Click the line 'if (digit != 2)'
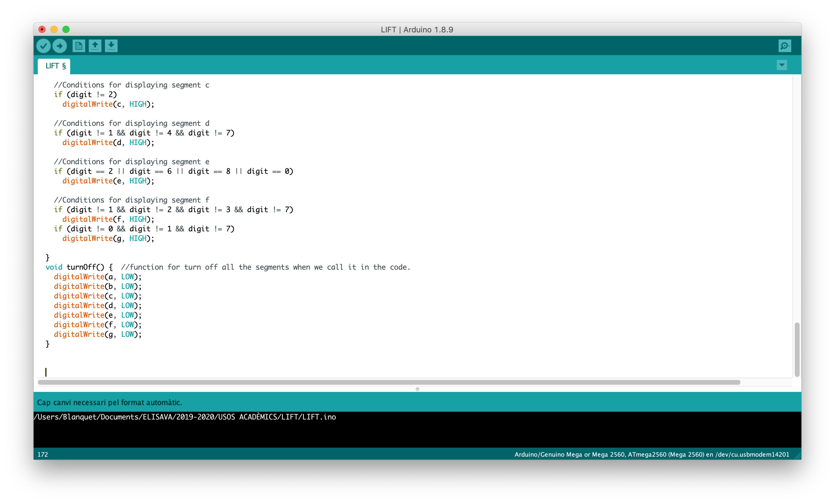This screenshot has height=504, width=835. (85, 94)
